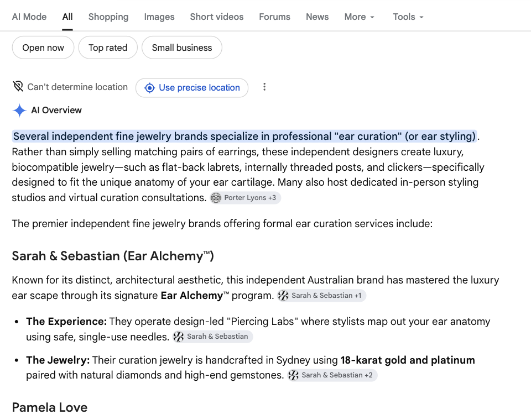Screen dimensions: 531x420
Task: Click the location-off icon
Action: (18, 87)
